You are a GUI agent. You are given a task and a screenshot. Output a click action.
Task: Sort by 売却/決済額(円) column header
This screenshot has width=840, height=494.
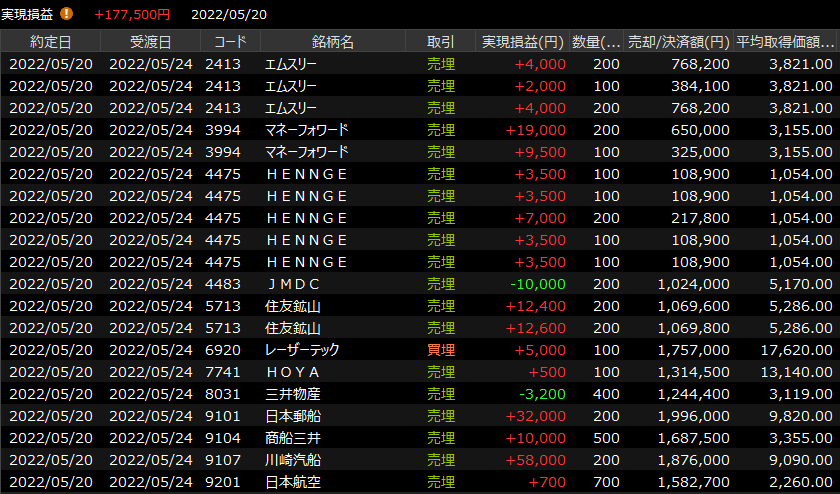[x=678, y=41]
